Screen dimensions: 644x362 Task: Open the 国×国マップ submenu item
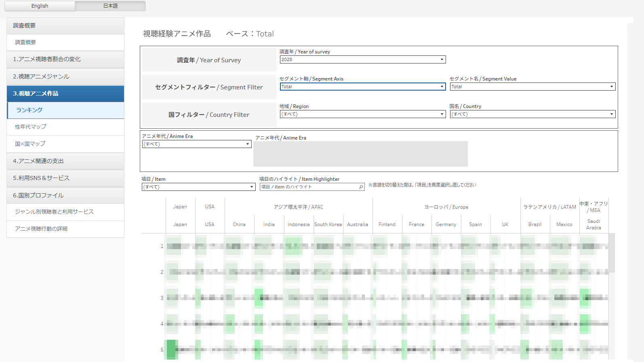65,144
